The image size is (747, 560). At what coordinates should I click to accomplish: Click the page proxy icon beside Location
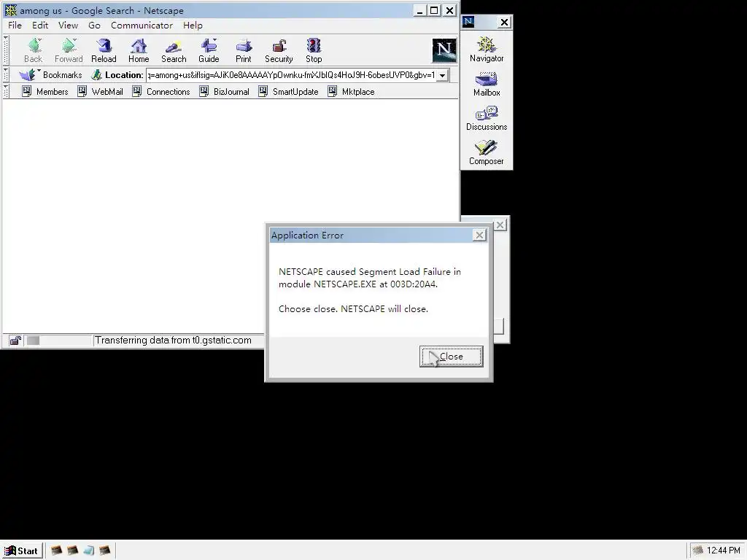tap(97, 75)
